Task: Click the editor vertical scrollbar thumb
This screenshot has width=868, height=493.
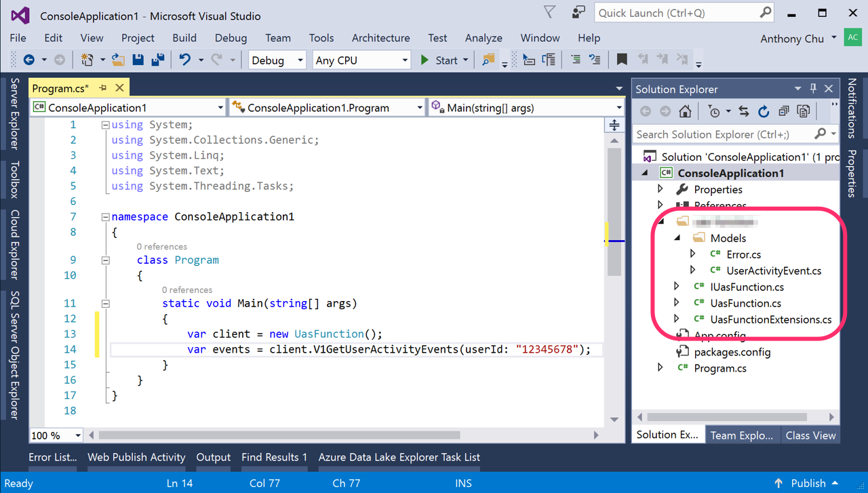Action: tap(614, 212)
